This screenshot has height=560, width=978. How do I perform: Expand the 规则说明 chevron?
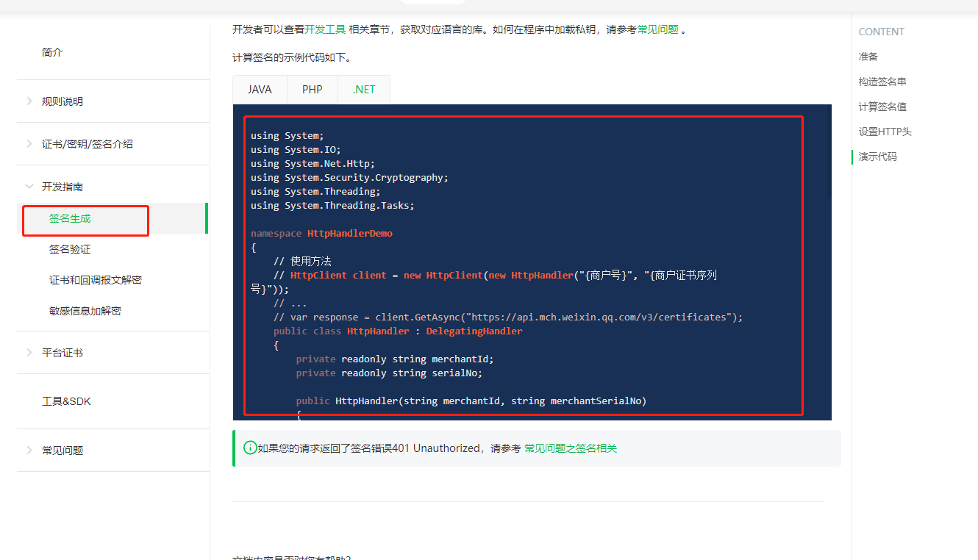29,101
